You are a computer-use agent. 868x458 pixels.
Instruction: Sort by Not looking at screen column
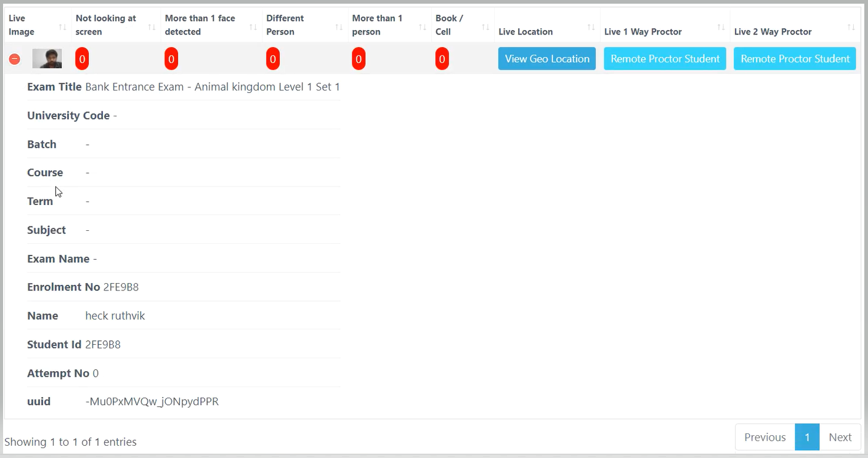pos(152,27)
